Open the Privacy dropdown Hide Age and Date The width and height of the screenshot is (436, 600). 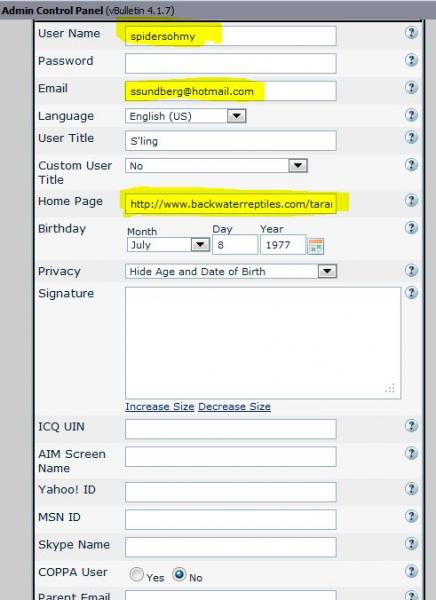tap(231, 271)
